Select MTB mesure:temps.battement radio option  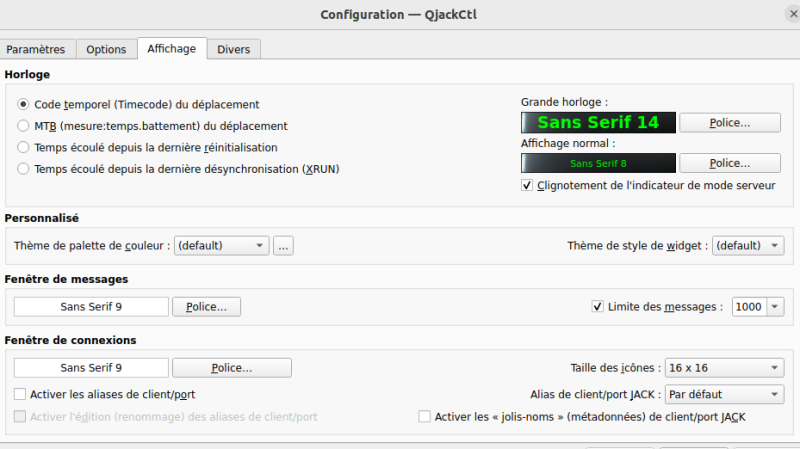pyautogui.click(x=24, y=126)
